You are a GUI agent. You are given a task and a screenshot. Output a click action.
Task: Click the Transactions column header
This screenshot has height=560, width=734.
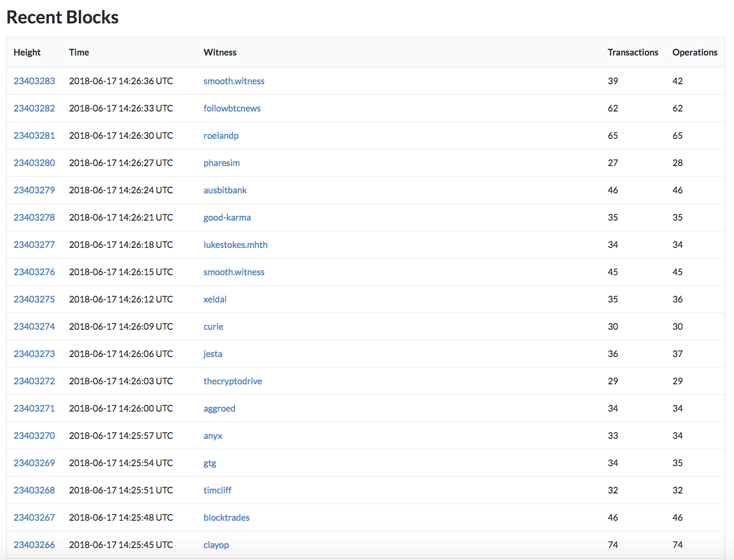[x=633, y=52]
